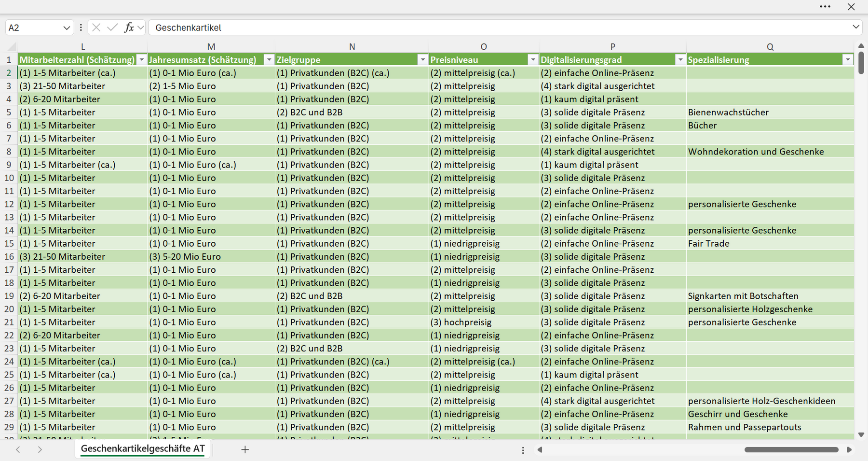
Task: Select cell personalisierte Holz-Geschenkideen
Action: click(x=770, y=401)
